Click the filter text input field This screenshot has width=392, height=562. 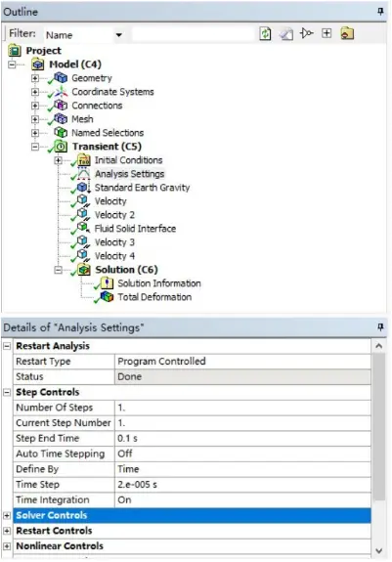click(194, 35)
